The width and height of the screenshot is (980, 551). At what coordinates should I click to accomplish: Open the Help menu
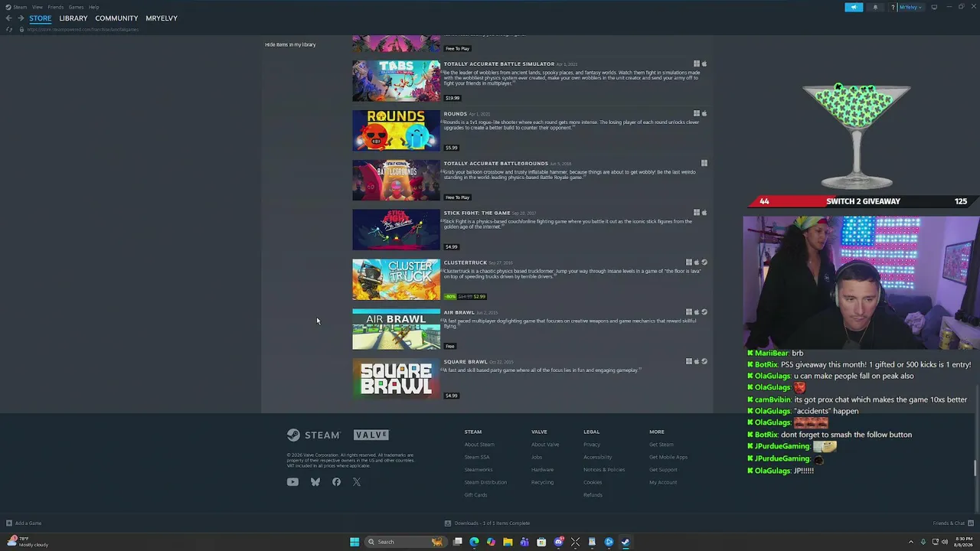click(x=93, y=7)
